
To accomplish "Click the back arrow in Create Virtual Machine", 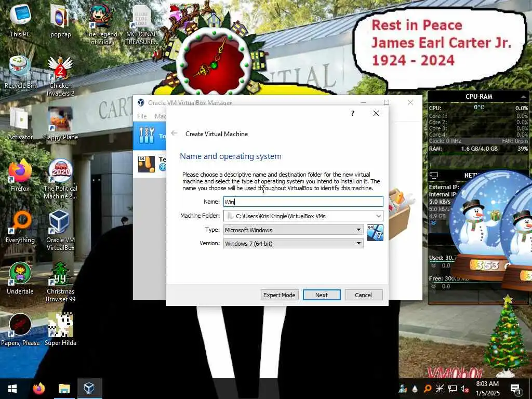I will coord(175,134).
